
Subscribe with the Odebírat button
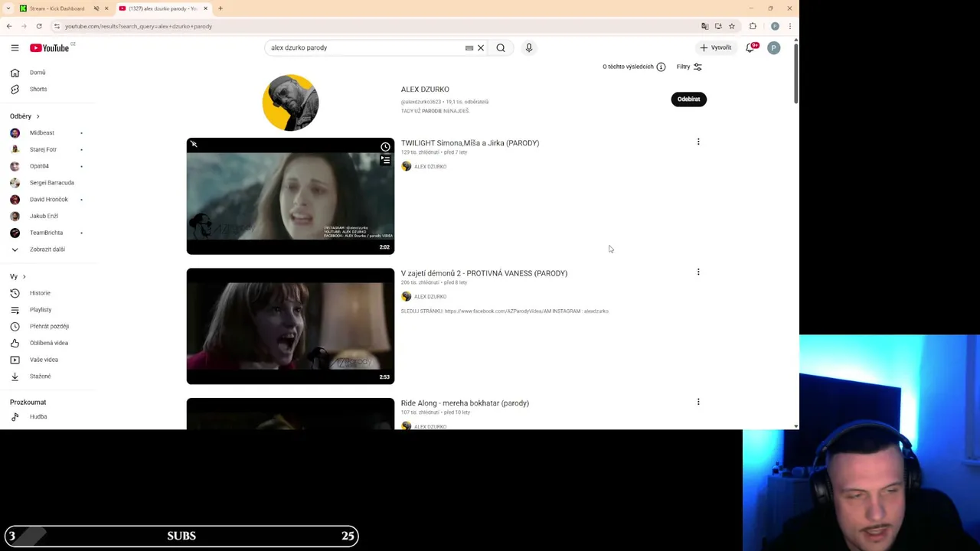tap(688, 99)
